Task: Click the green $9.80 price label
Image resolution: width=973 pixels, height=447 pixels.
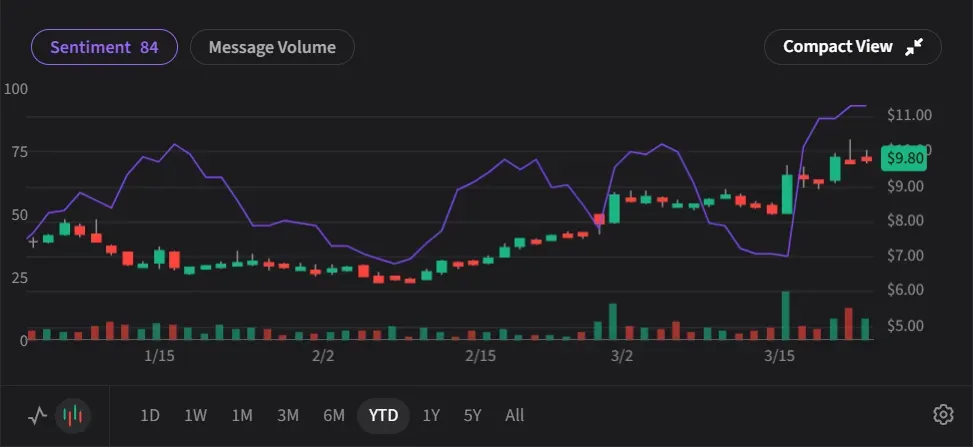Action: (x=905, y=158)
